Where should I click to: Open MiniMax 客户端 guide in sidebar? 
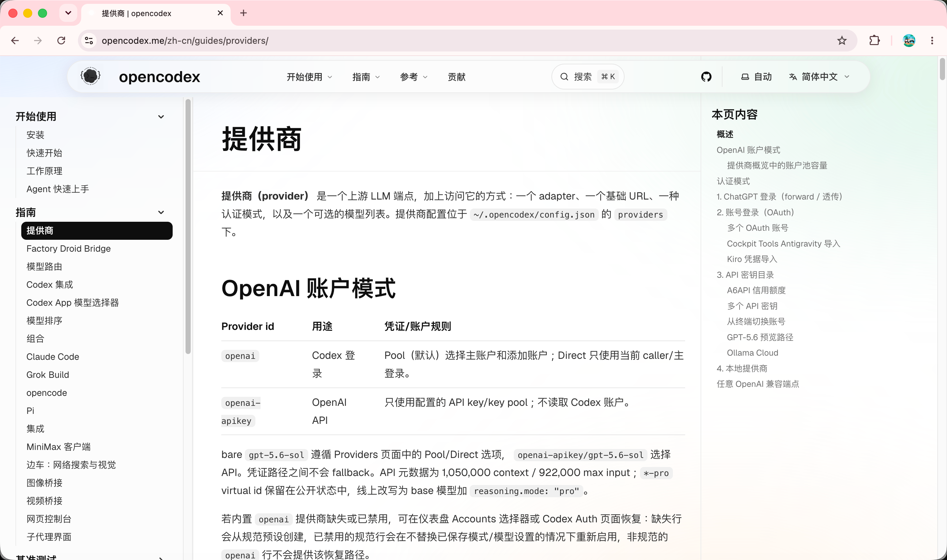click(x=59, y=447)
